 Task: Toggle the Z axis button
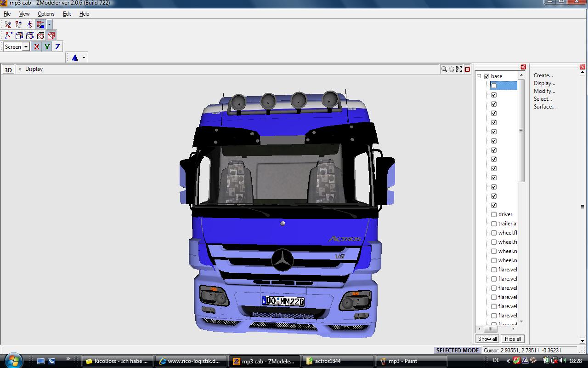click(57, 46)
